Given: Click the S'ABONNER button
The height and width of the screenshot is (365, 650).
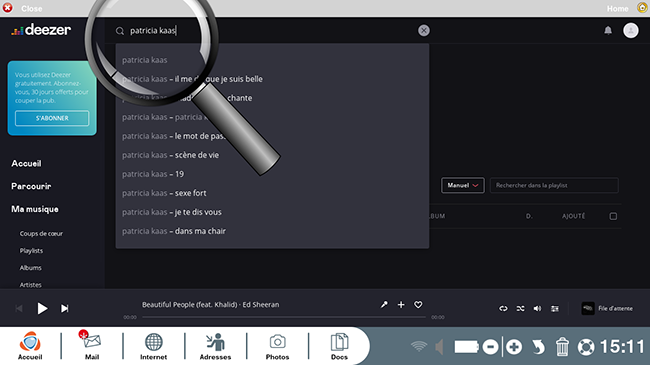Looking at the screenshot, I should pyautogui.click(x=52, y=118).
